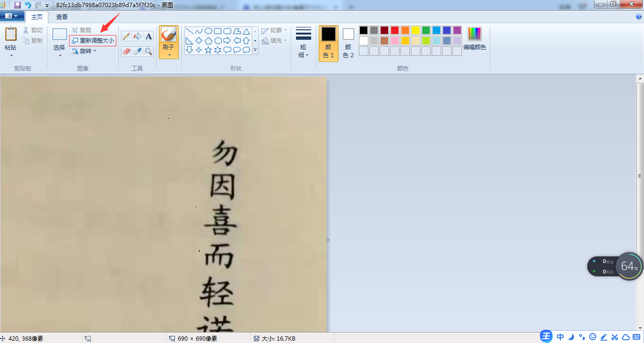
Task: Select the Text tool
Action: [x=148, y=36]
